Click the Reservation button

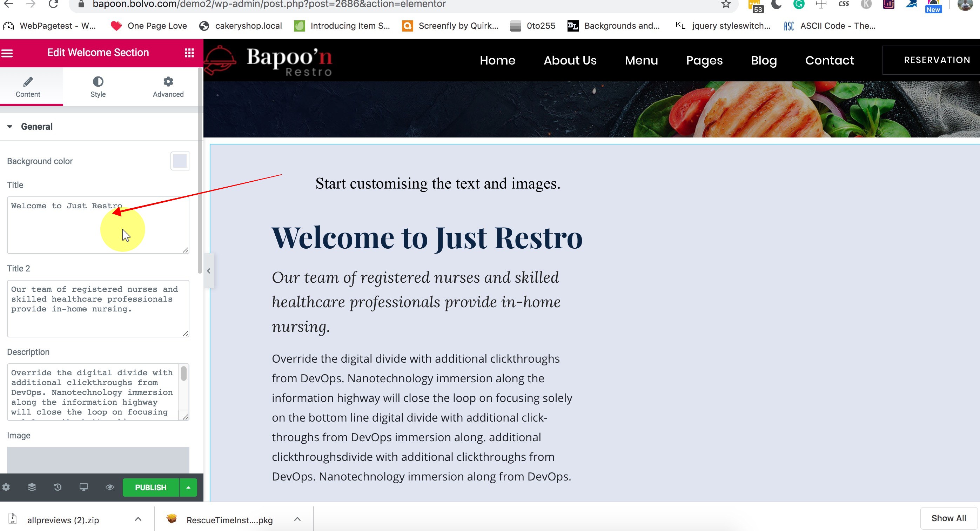coord(937,60)
